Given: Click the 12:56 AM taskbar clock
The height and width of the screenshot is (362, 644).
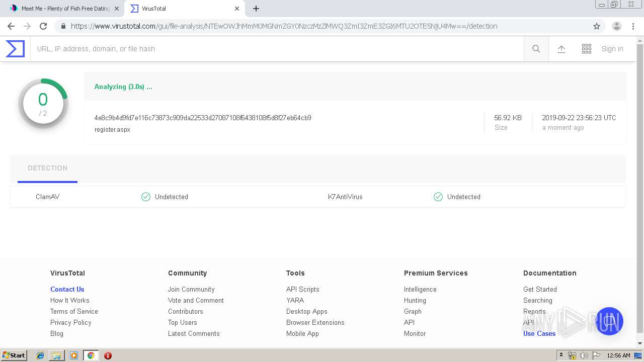Looking at the screenshot, I should pyautogui.click(x=618, y=355).
